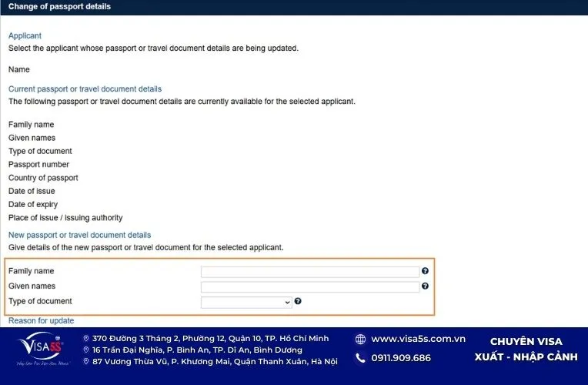Click the 370 Đường 3 Tháng 2 address
588x385 pixels.
210,339
